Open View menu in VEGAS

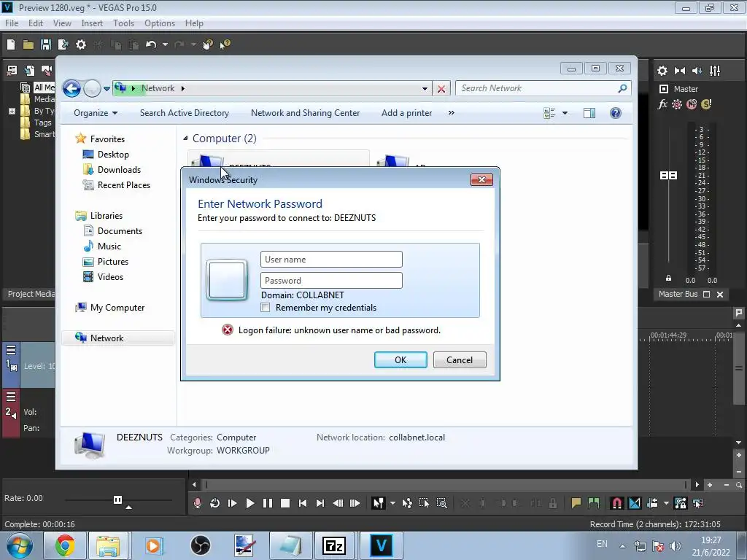tap(62, 23)
